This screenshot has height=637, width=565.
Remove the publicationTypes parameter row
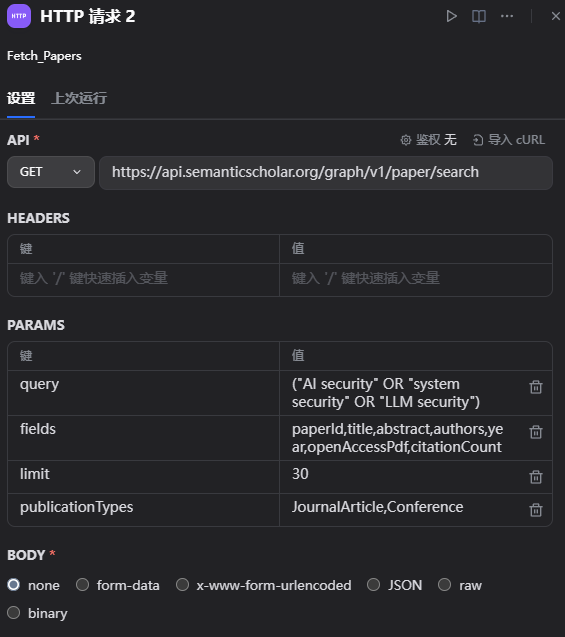click(x=536, y=509)
